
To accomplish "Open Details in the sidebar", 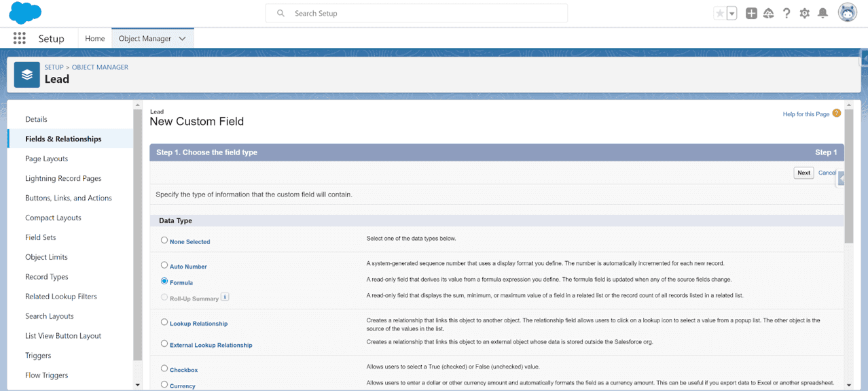I will tap(36, 119).
